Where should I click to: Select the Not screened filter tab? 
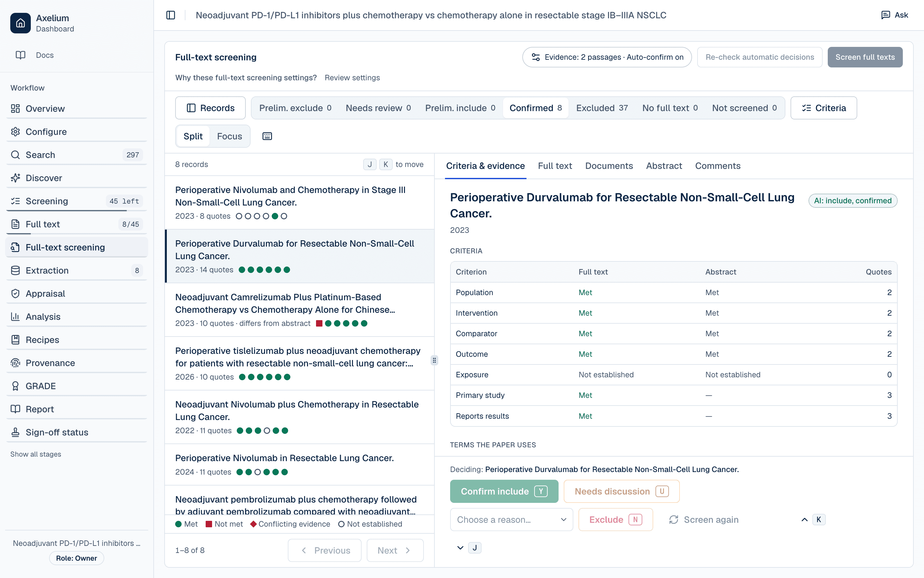(x=745, y=108)
